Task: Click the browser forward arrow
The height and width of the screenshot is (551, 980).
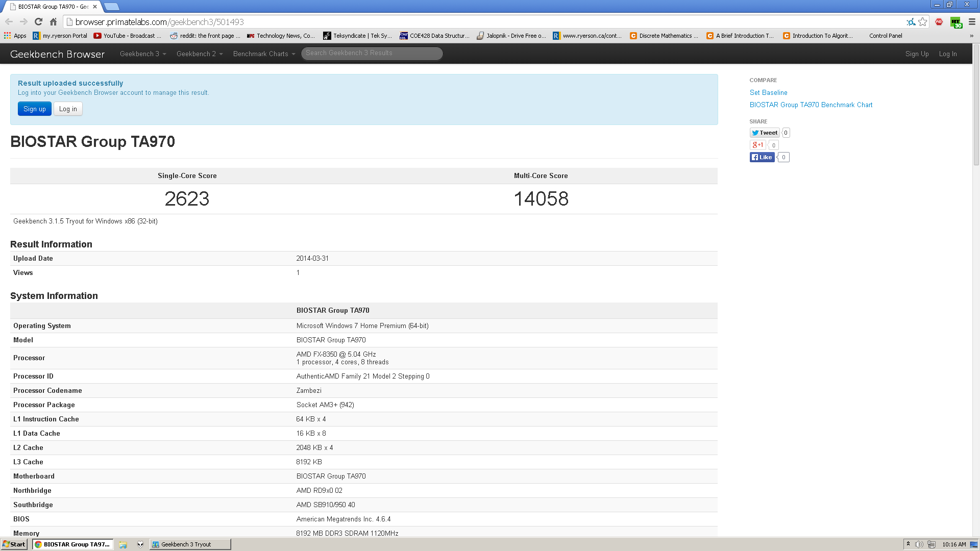Action: click(23, 22)
